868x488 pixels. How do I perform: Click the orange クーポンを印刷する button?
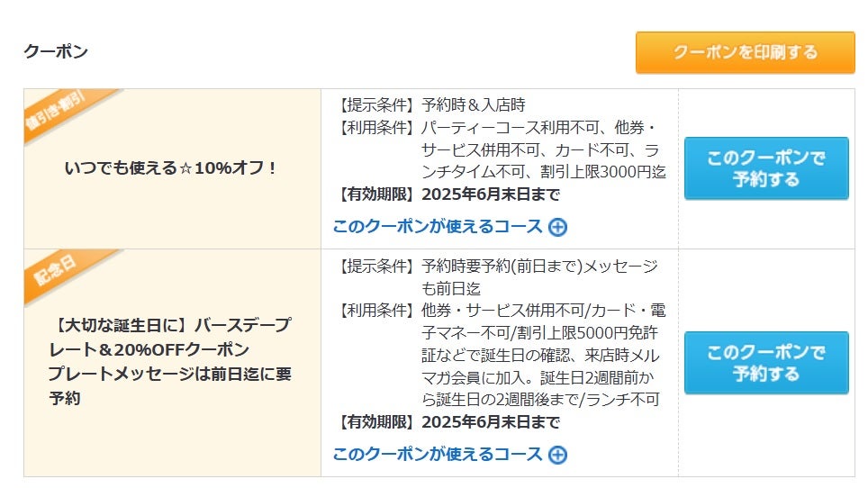click(746, 52)
